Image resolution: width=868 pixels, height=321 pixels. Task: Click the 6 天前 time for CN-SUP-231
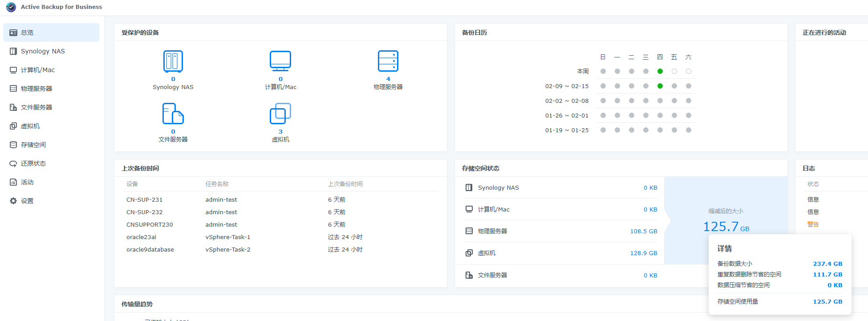[337, 199]
